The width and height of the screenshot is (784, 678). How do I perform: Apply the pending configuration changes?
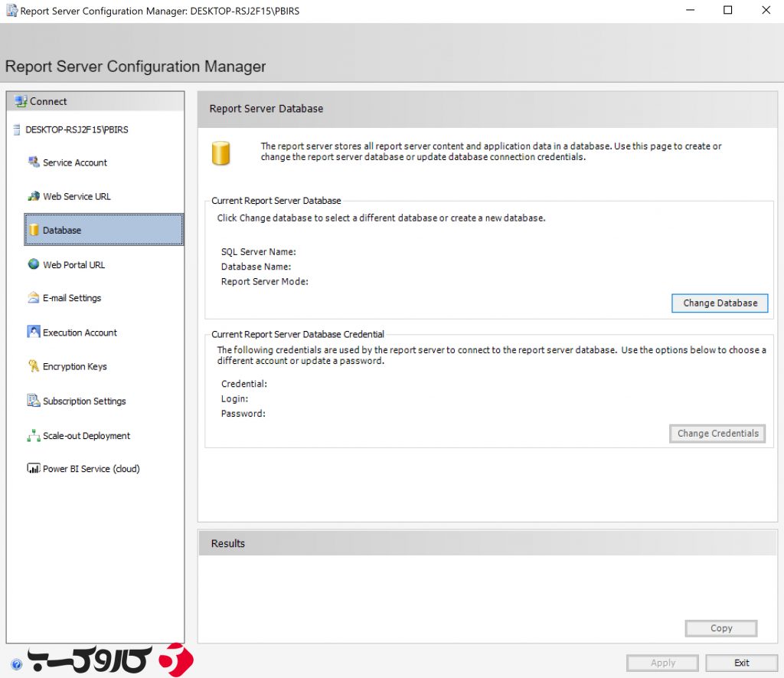coord(661,663)
